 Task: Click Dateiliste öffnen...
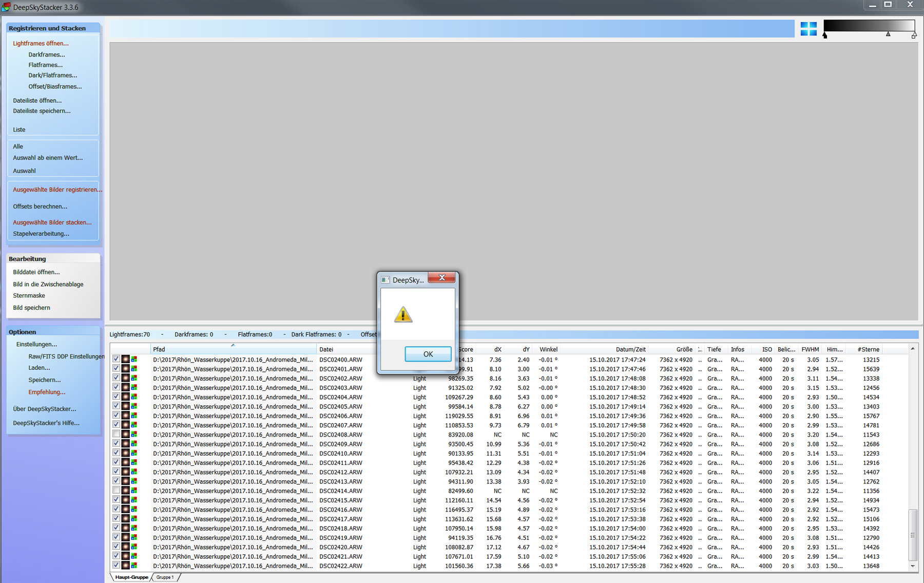(37, 100)
